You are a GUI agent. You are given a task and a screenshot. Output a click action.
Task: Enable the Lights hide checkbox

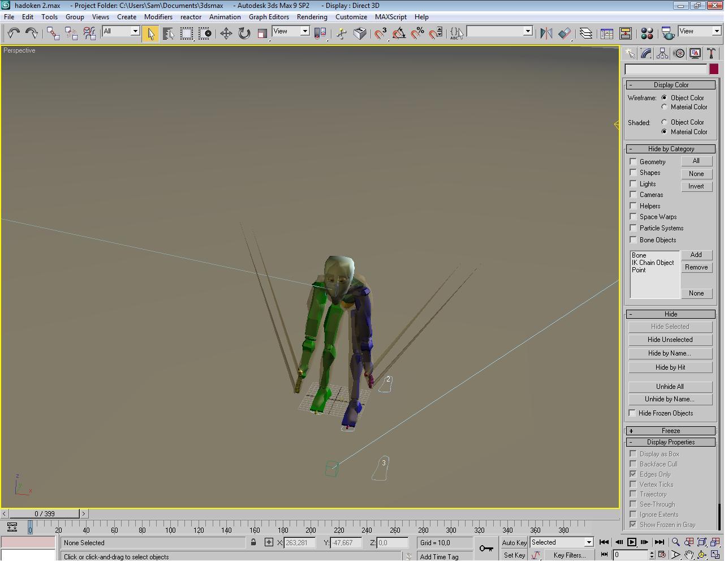(634, 184)
